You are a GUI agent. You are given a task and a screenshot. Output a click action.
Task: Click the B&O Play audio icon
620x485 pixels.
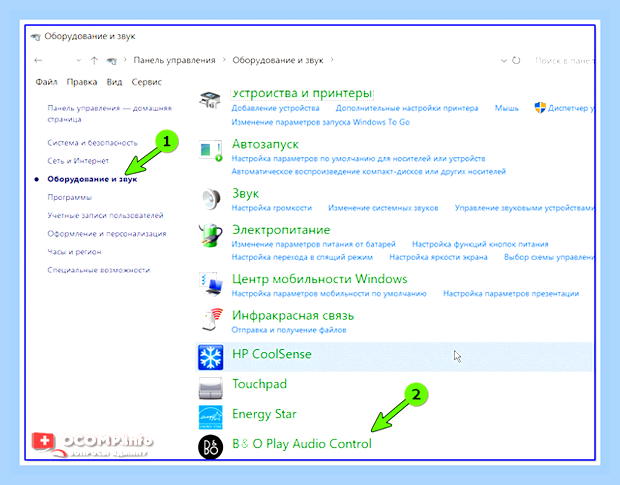tap(210, 447)
